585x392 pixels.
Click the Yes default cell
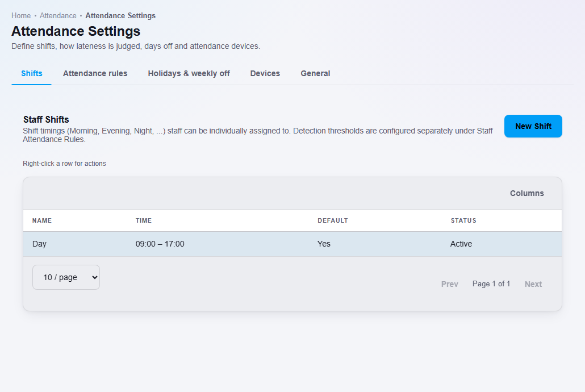tap(324, 244)
